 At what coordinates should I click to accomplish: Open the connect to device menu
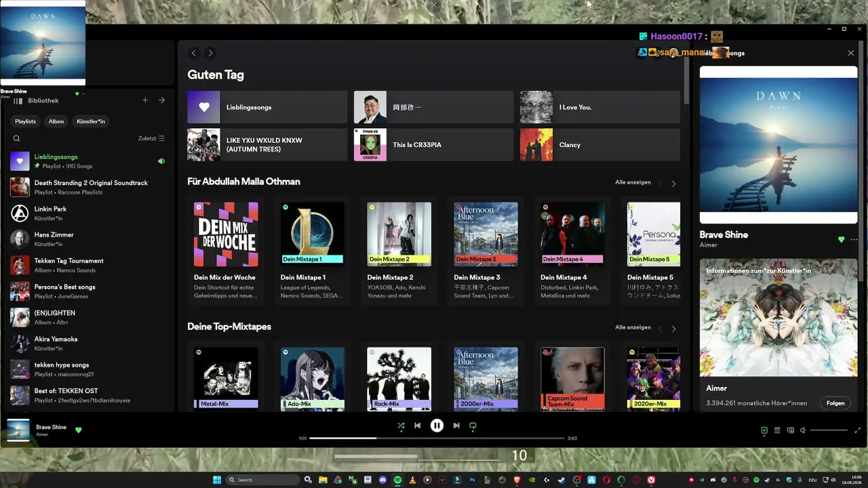(790, 430)
